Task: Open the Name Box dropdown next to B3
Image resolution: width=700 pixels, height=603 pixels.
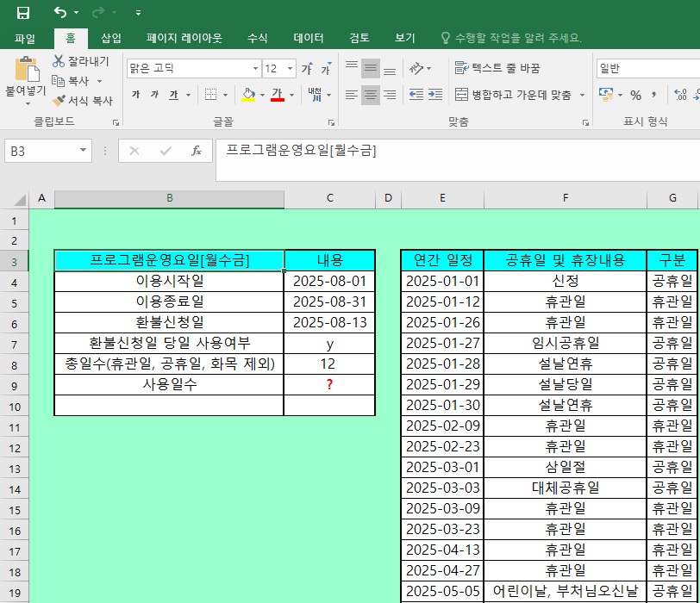Action: coord(84,151)
